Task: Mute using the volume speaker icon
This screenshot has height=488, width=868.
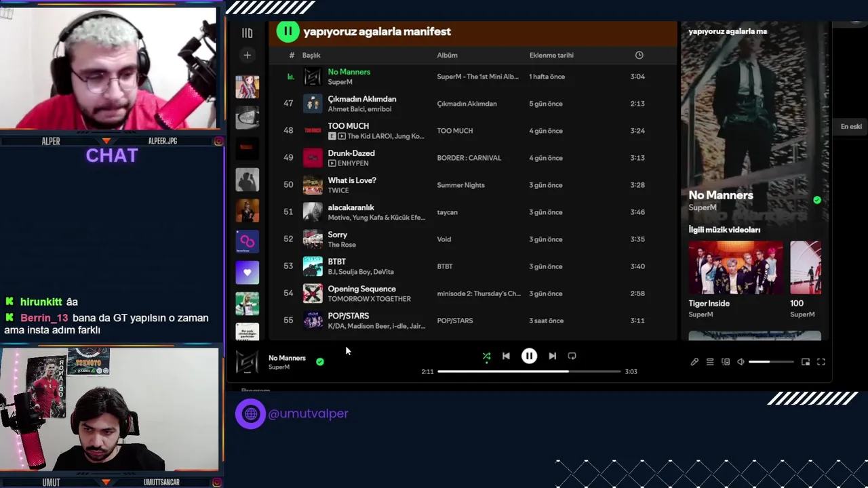Action: 741,362
